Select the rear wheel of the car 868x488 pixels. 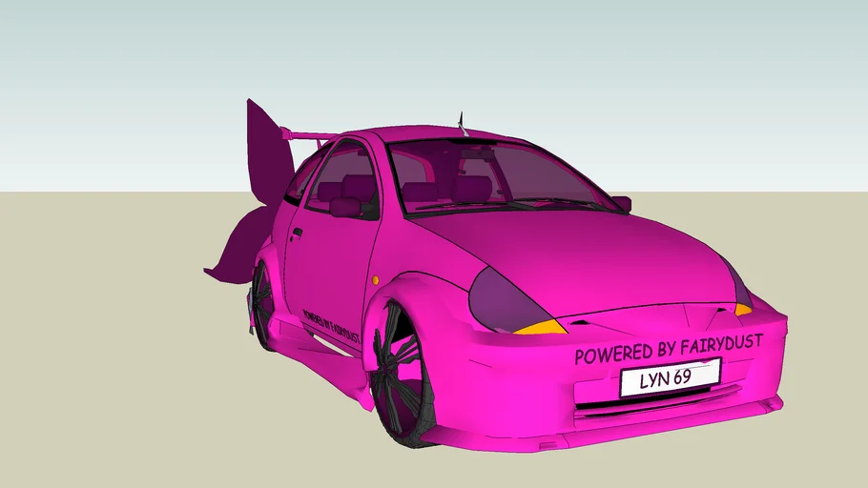tap(261, 303)
